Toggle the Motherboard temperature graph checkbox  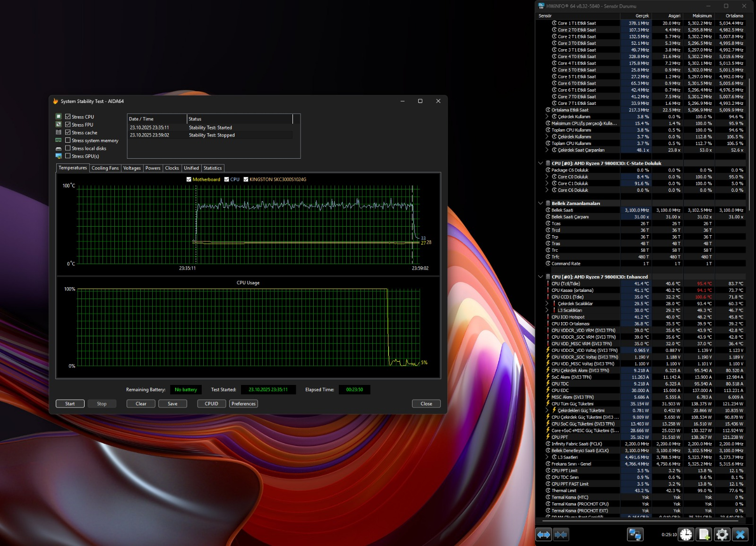[189, 179]
